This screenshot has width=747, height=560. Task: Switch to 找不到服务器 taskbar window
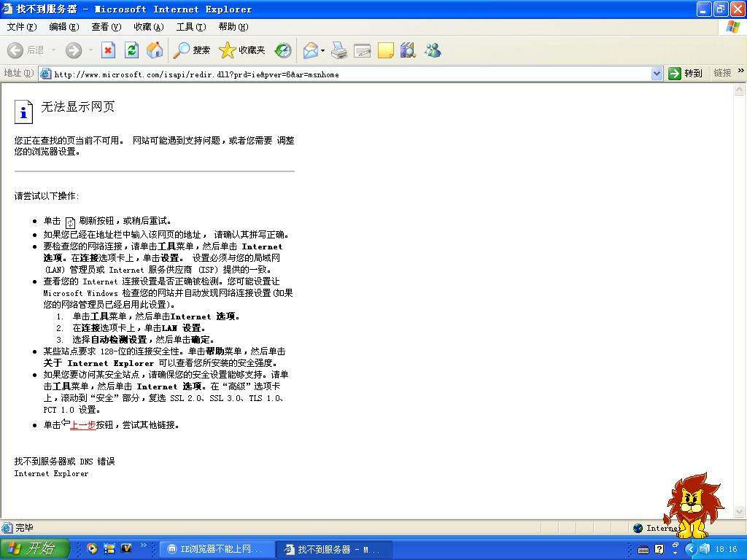334,549
